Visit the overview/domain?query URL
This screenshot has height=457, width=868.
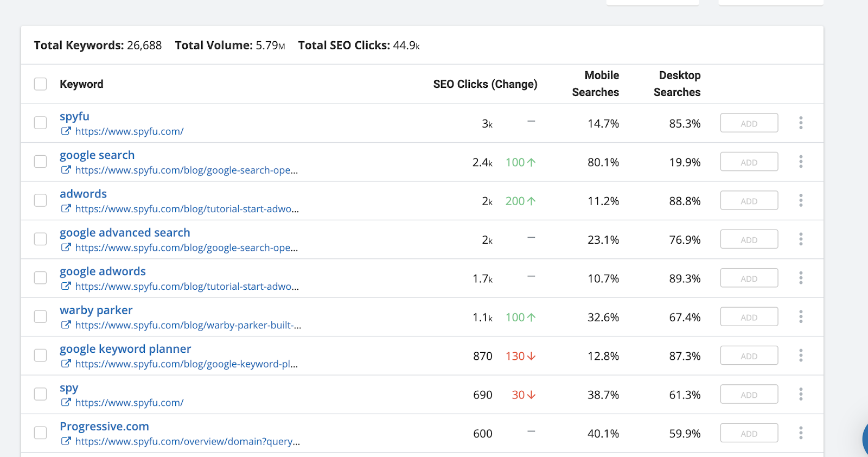point(188,441)
